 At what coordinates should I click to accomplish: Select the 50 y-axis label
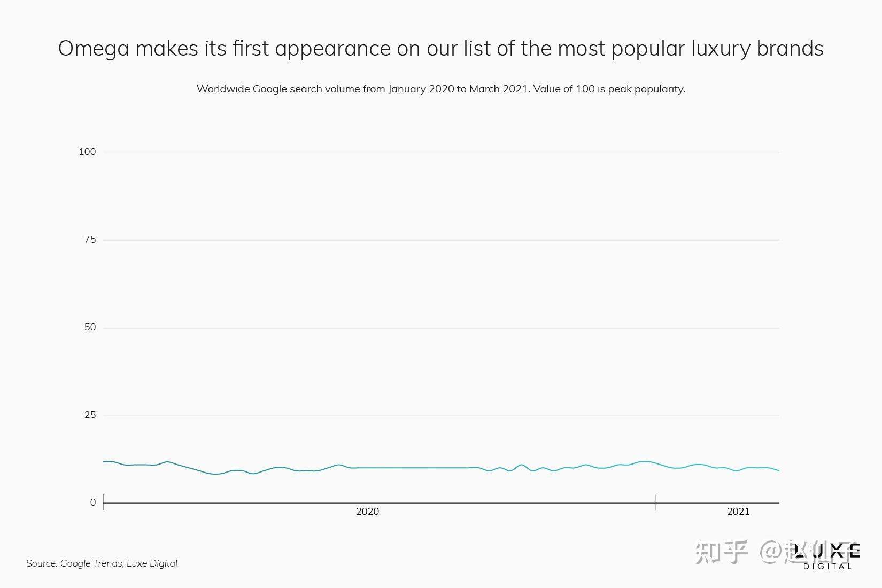(x=90, y=328)
